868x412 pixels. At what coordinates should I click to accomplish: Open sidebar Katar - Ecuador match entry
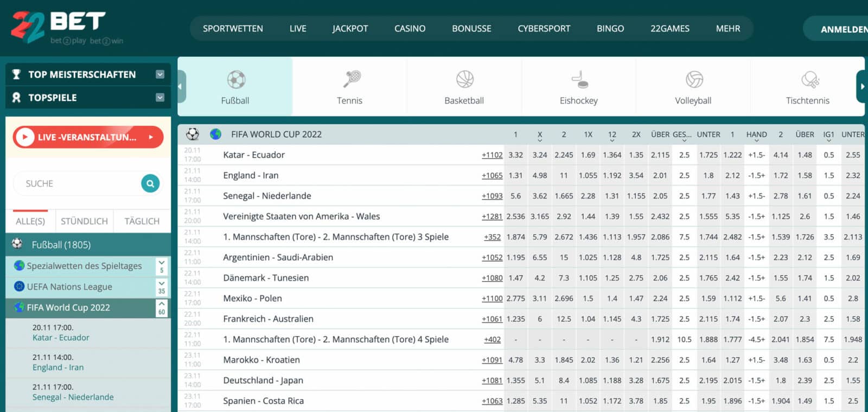(88, 332)
